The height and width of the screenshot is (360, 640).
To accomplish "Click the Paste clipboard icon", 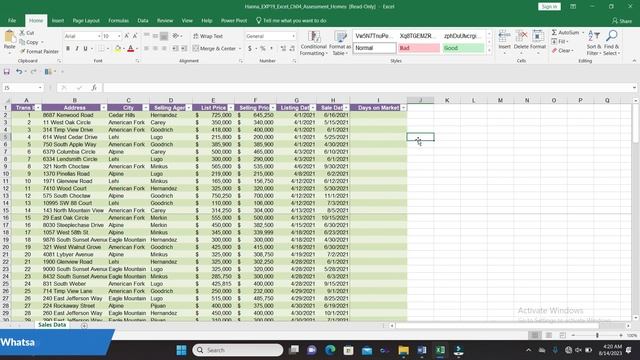I will [9, 37].
